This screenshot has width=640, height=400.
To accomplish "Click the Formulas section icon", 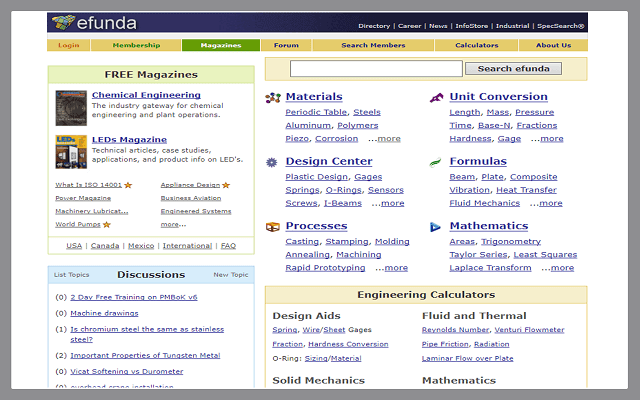I will (x=436, y=162).
